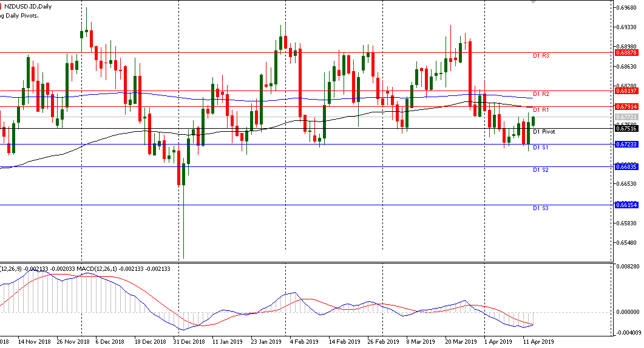Screen dimensions: 644x348
Task: Click the 11 Apr 2019 date label
Action: (x=538, y=341)
